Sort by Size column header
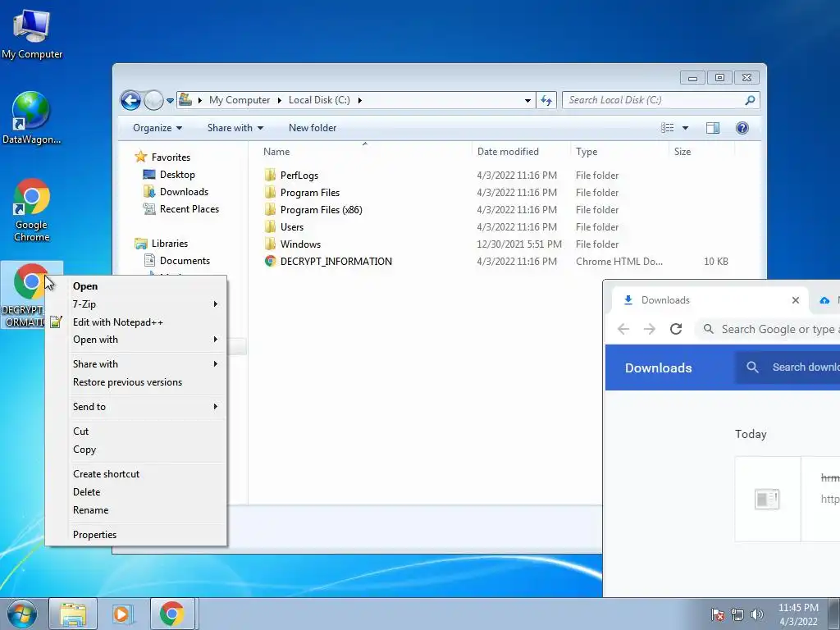The image size is (840, 630). coord(682,152)
